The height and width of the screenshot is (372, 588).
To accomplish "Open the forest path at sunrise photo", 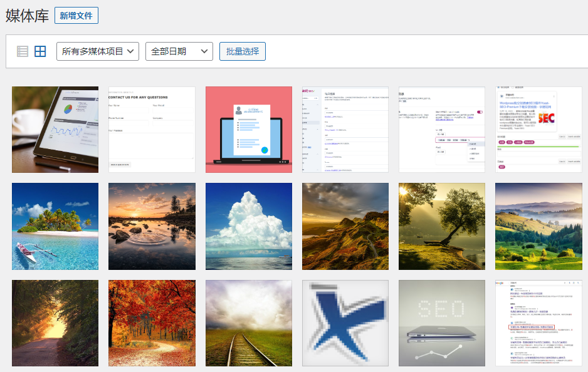I will (55, 323).
